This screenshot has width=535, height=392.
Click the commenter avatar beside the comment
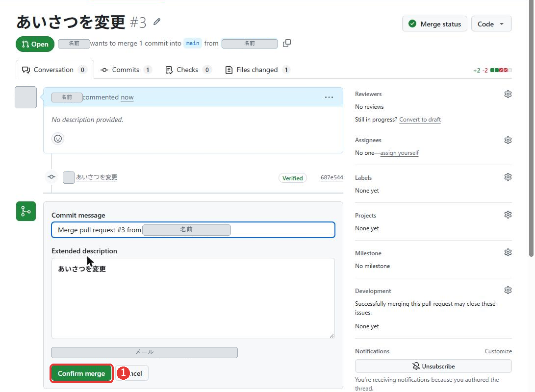[25, 97]
